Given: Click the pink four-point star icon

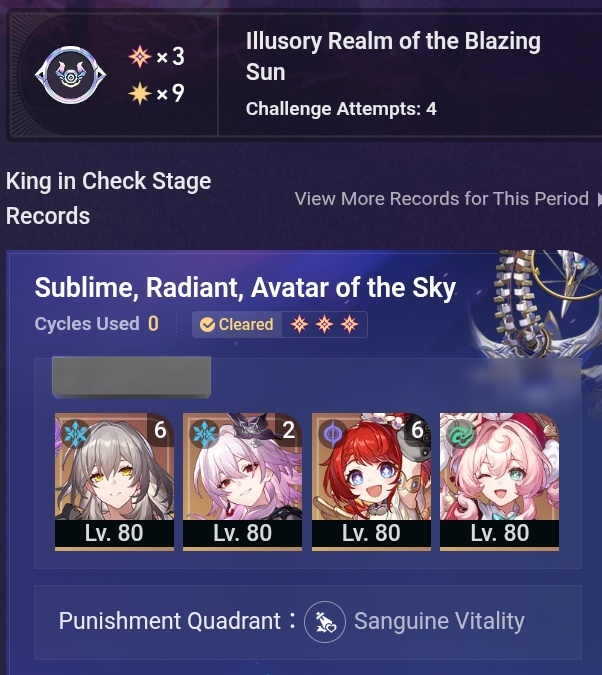Looking at the screenshot, I should pos(140,57).
